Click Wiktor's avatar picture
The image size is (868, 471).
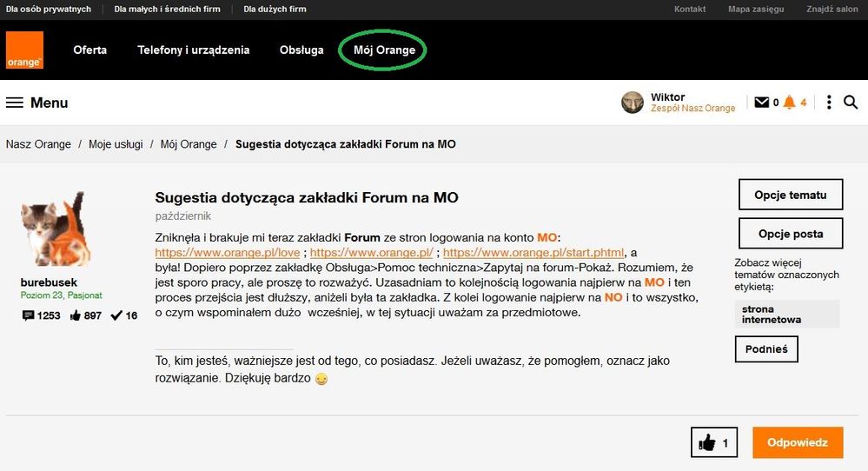[633, 103]
